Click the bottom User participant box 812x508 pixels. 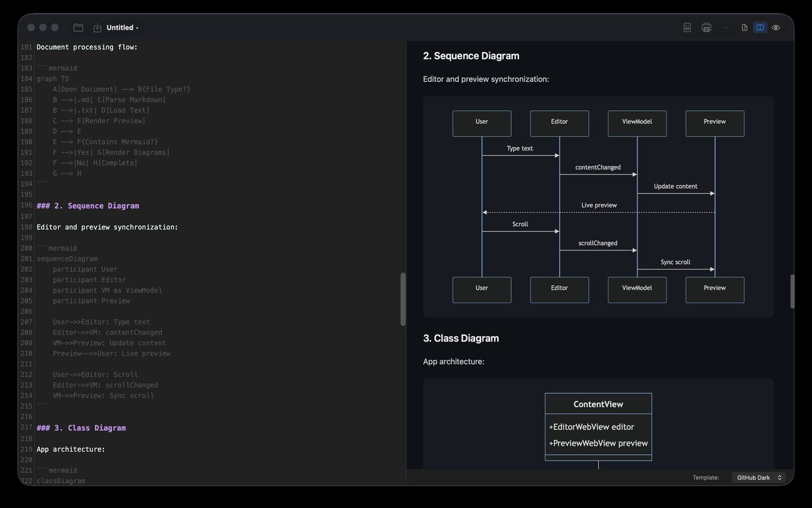[x=482, y=290]
